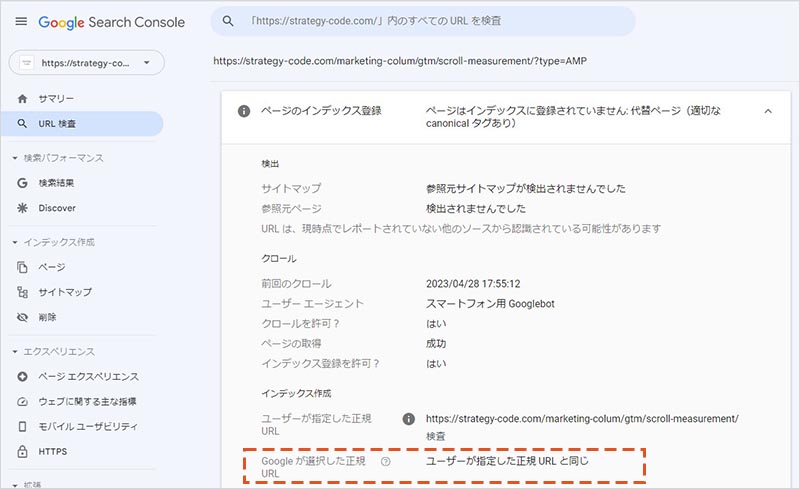This screenshot has width=800, height=489.
Task: Click the home icon beside サマリー
Action: tap(23, 99)
